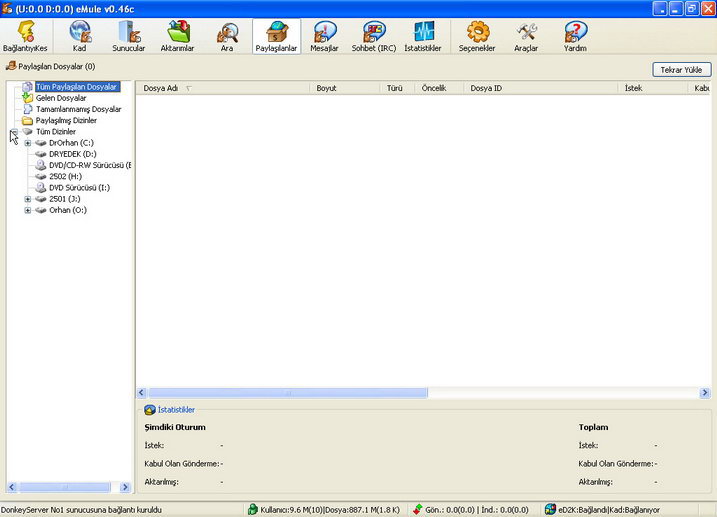Click the DonkeyServer No1 status message
This screenshot has height=517, width=717.
(81, 510)
